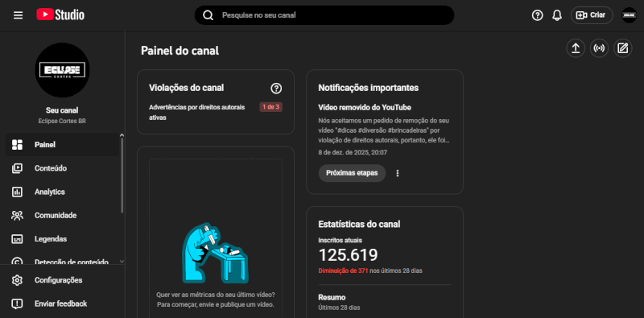644x318 pixels.
Task: Click the Legendas subtitles icon
Action: (17, 239)
